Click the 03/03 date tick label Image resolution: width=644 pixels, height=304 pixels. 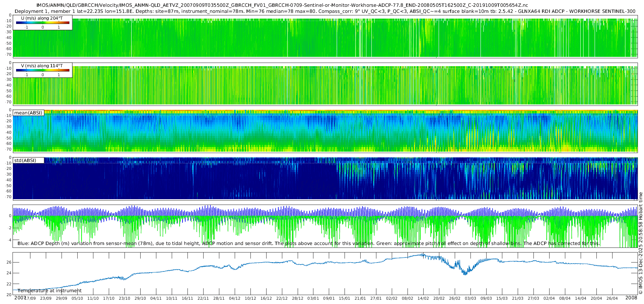[470, 298]
